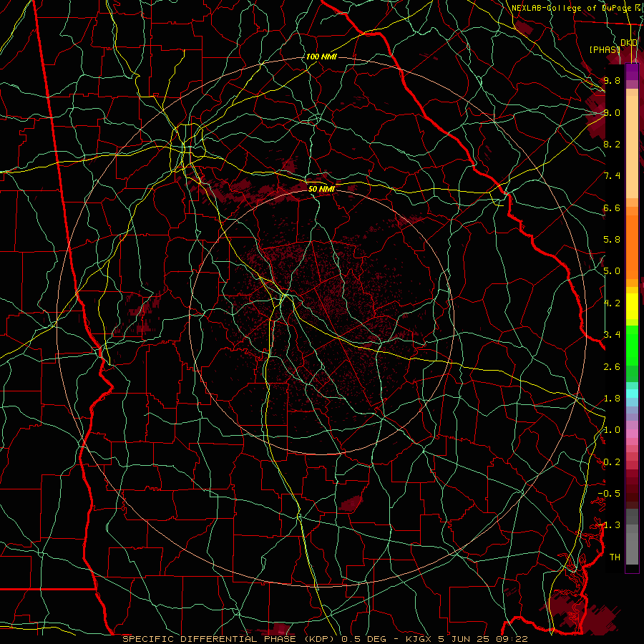
Task: Click the 7.4 value on color scale
Action: pyautogui.click(x=612, y=176)
